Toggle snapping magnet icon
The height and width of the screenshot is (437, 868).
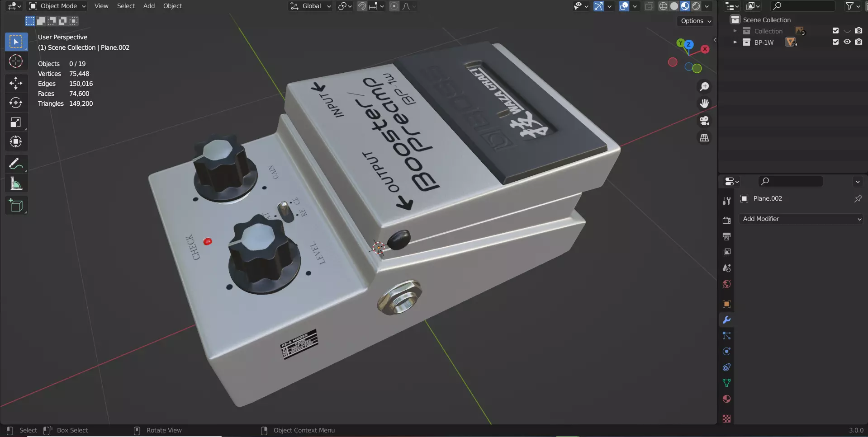pyautogui.click(x=362, y=6)
